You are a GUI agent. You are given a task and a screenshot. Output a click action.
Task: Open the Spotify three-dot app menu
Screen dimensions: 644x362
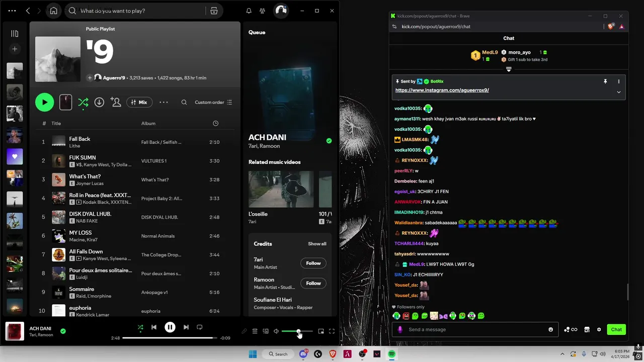(x=12, y=11)
